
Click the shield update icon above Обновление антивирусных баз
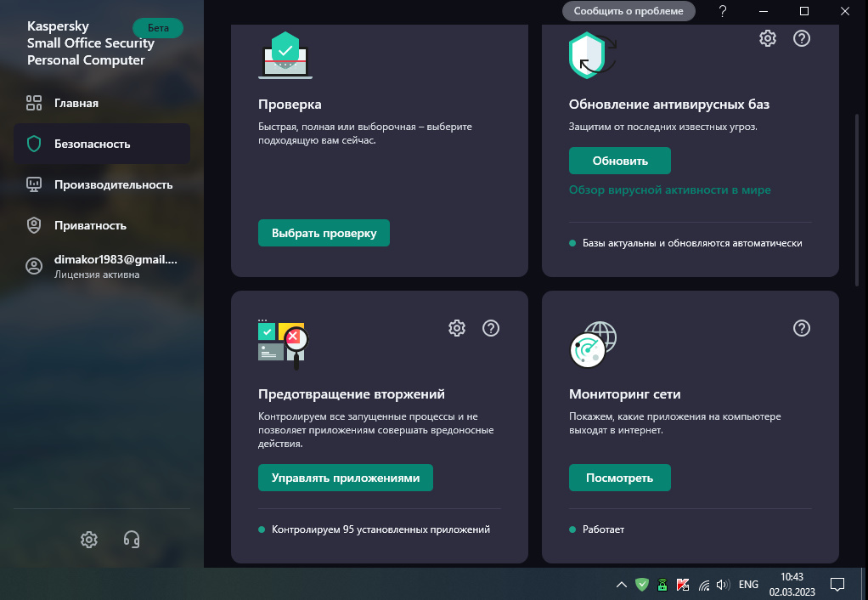592,55
